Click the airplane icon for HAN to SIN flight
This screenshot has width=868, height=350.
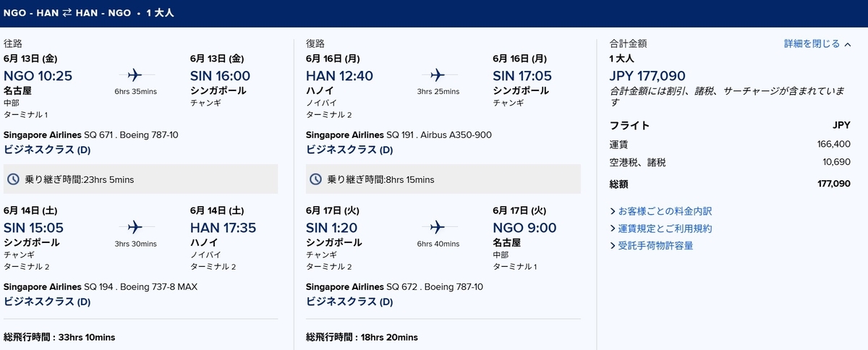tap(438, 74)
